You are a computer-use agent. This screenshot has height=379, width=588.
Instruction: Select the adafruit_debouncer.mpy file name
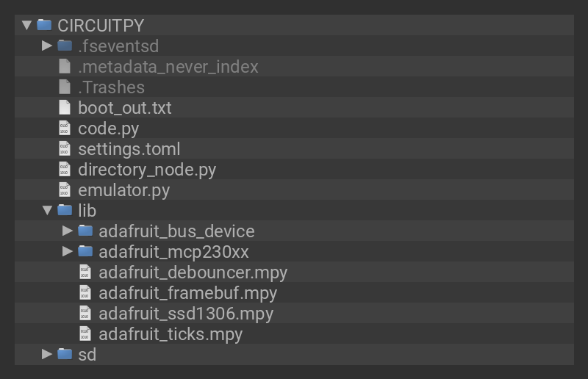tap(193, 272)
